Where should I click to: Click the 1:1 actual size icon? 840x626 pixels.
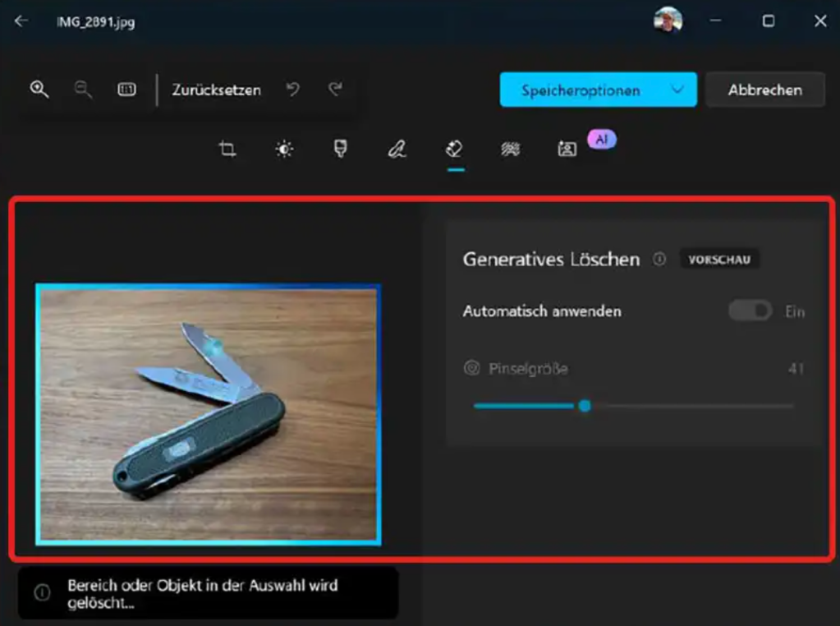click(x=126, y=90)
